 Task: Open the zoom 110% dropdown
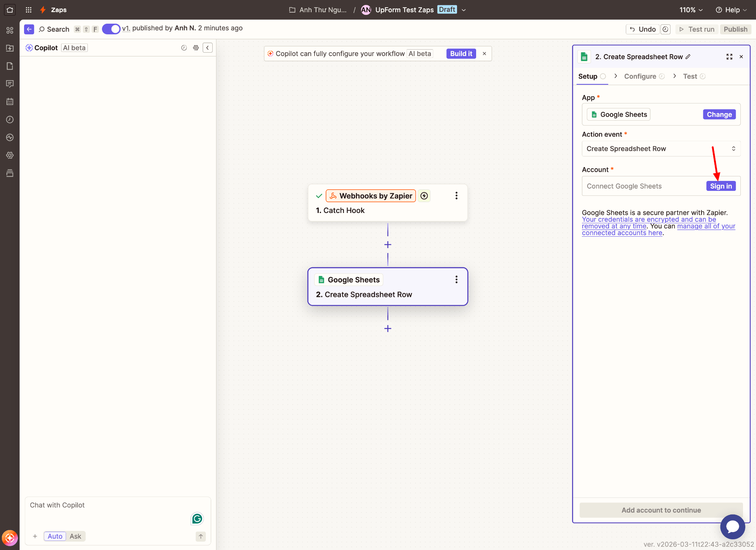[x=691, y=10]
